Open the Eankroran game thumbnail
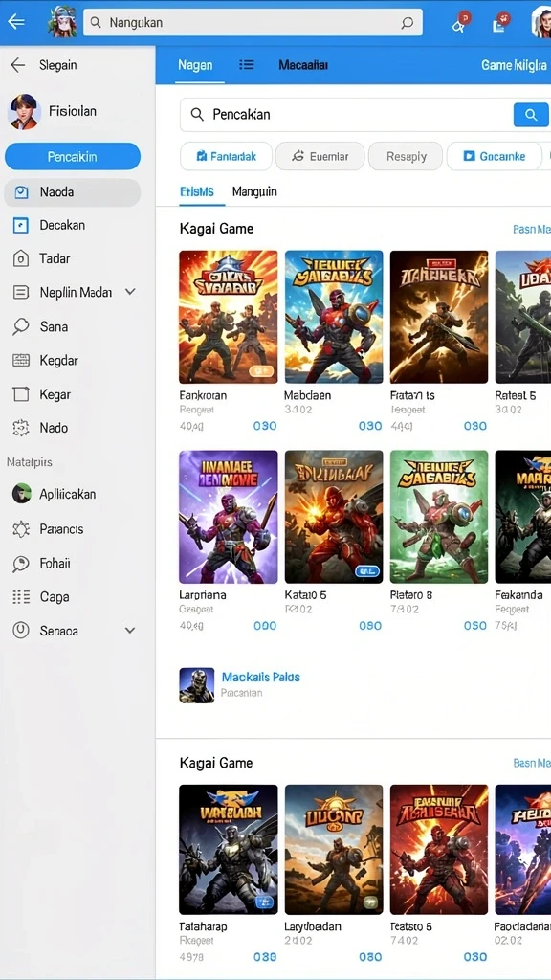This screenshot has width=551, height=980. 228,317
